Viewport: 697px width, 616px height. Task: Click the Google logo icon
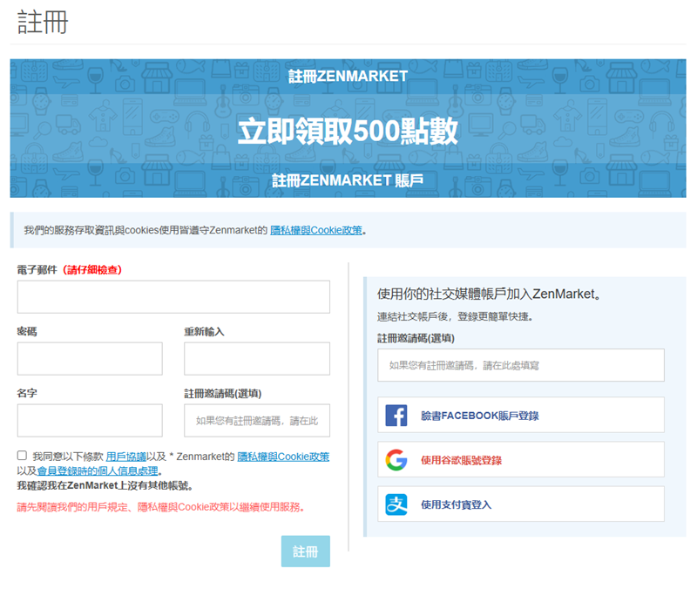coord(396,460)
